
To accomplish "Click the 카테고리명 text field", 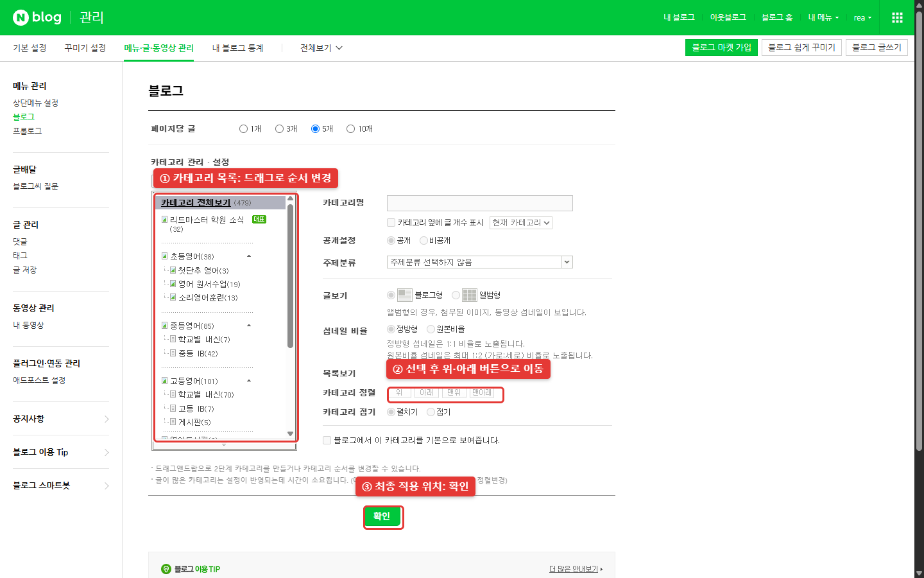I will [x=479, y=204].
